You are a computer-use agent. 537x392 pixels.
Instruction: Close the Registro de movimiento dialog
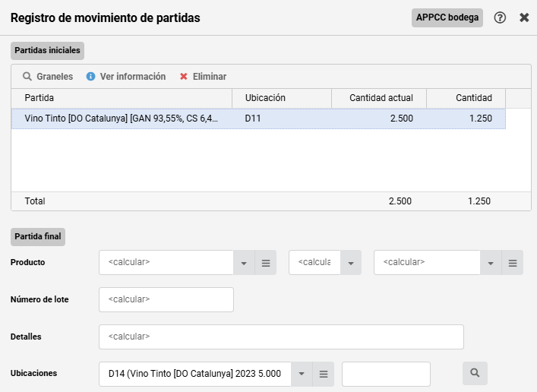click(x=524, y=17)
